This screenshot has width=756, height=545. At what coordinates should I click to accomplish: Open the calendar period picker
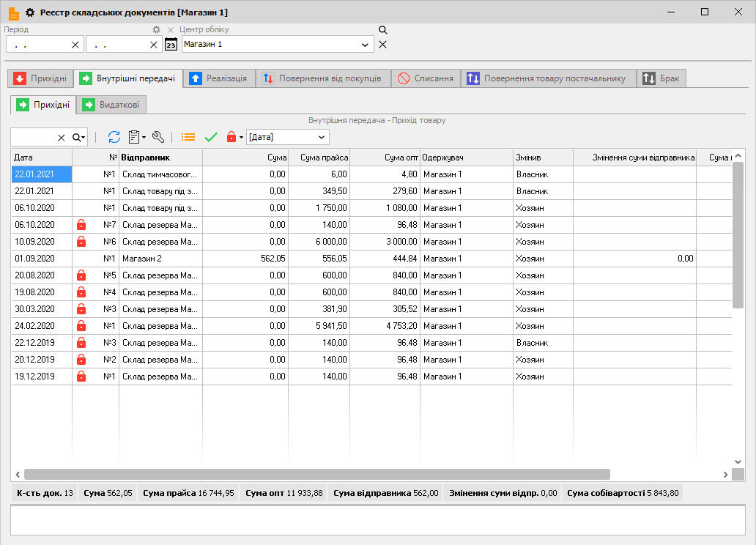click(171, 45)
